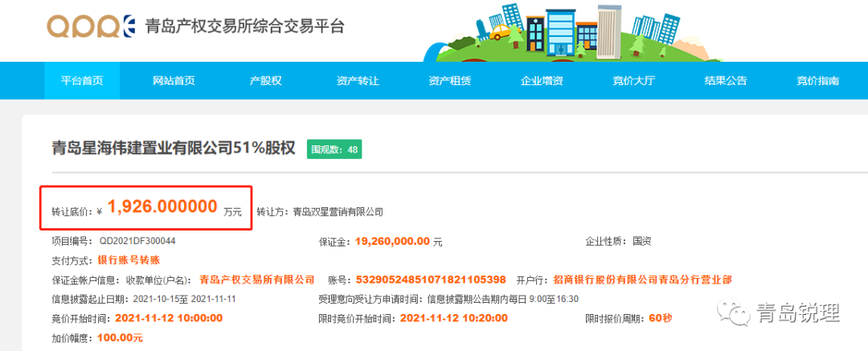Select the 产股权 menu item

click(x=265, y=80)
